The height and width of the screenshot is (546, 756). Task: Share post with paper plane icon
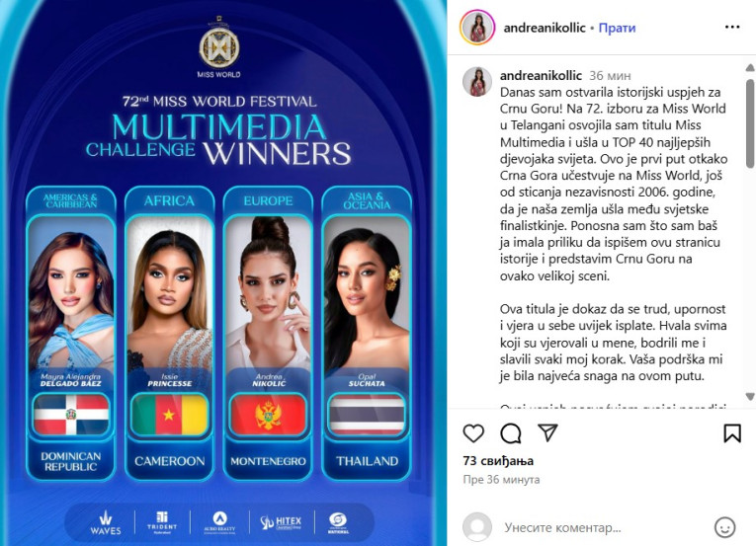[547, 432]
